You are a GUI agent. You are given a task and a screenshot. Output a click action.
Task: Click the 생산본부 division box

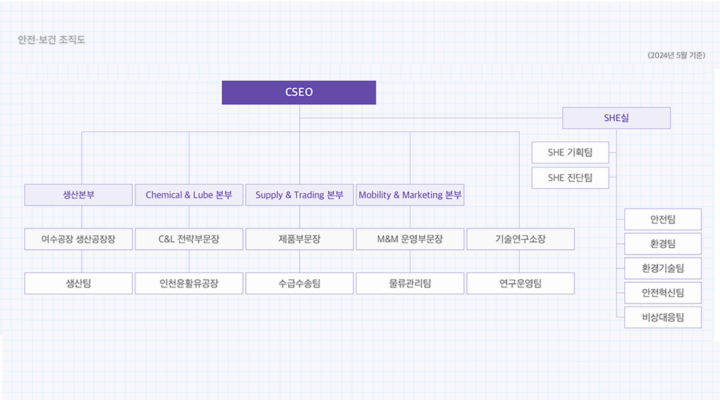(79, 194)
